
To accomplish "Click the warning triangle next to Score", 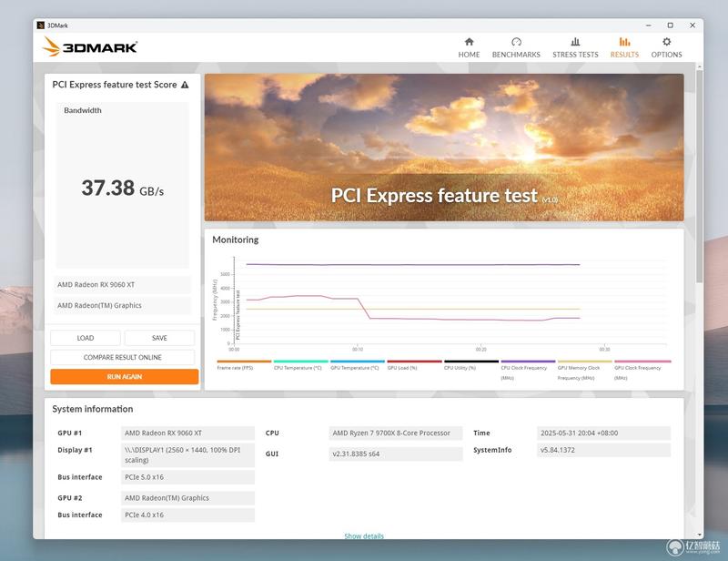I will click(185, 85).
